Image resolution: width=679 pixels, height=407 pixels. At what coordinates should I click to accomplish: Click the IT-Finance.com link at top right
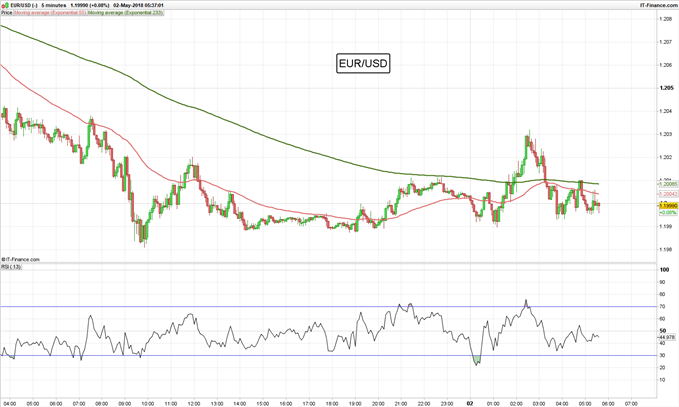(x=659, y=5)
